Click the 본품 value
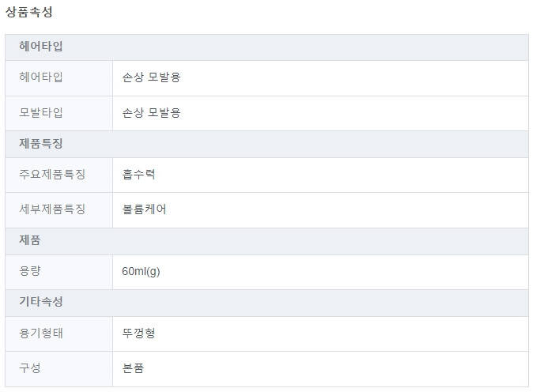The width and height of the screenshot is (536, 392). click(133, 367)
